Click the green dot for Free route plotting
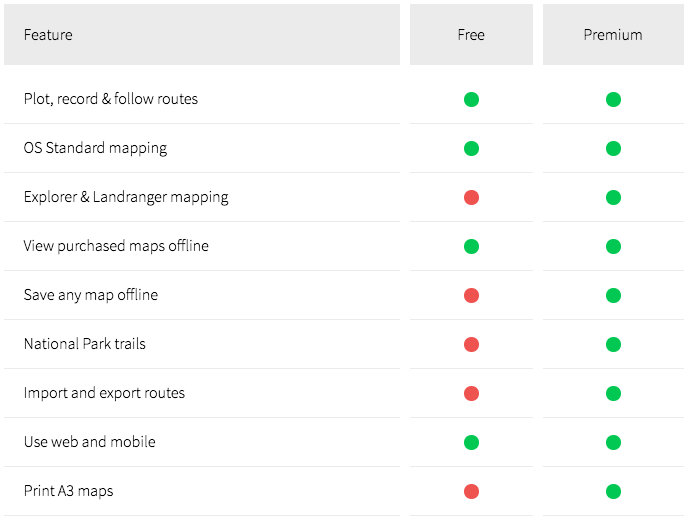Screen dimensions: 689x525 click(x=471, y=99)
